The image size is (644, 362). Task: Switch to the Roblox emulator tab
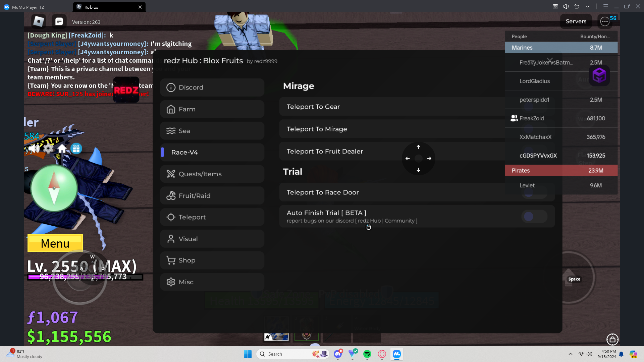(x=109, y=7)
